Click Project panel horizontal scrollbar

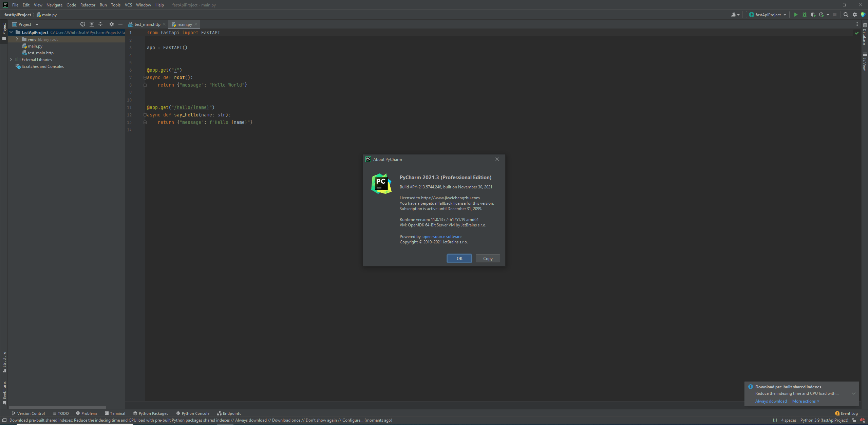click(x=57, y=407)
